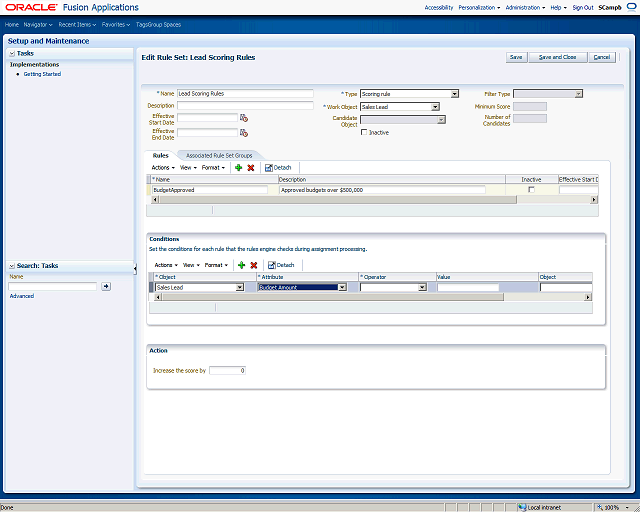
Task: Open the Advanced search link
Action: coord(22,296)
